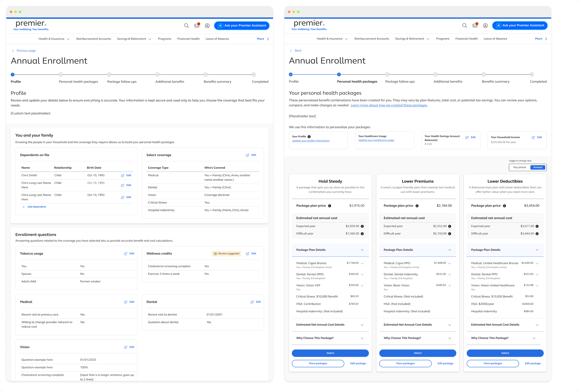Click the user account icon in left window

(x=207, y=26)
